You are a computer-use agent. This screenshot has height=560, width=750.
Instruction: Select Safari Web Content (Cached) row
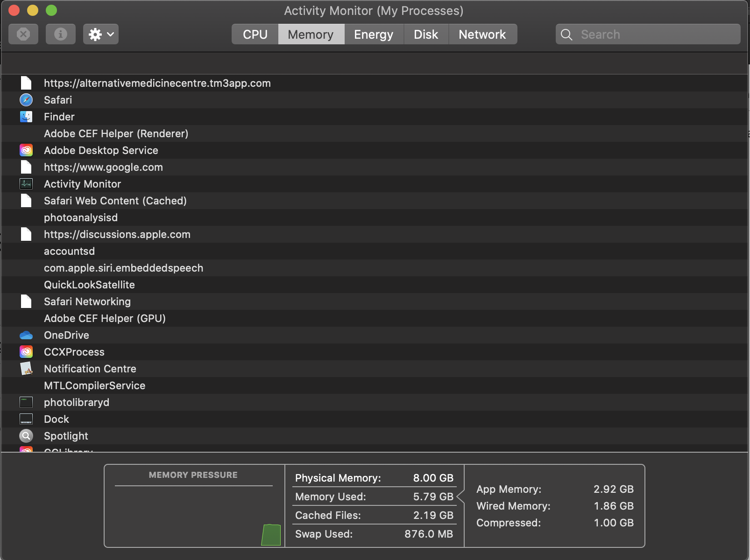tap(375, 201)
